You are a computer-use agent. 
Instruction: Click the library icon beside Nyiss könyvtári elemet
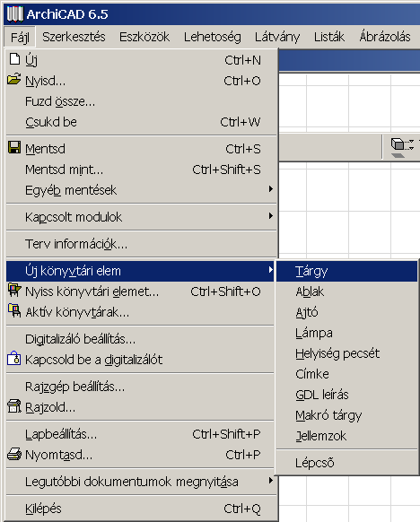[14, 291]
